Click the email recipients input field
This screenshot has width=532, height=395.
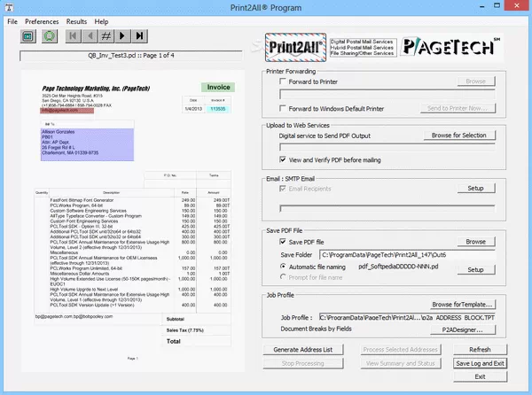point(387,208)
